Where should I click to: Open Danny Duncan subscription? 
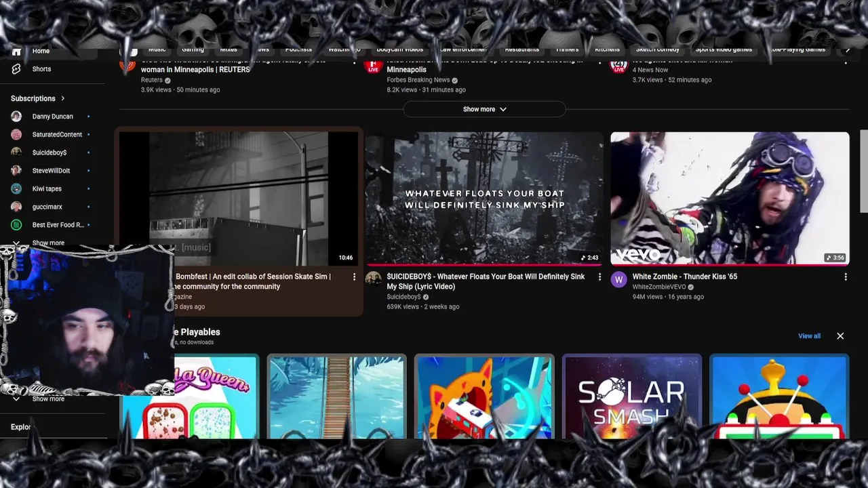pos(52,117)
